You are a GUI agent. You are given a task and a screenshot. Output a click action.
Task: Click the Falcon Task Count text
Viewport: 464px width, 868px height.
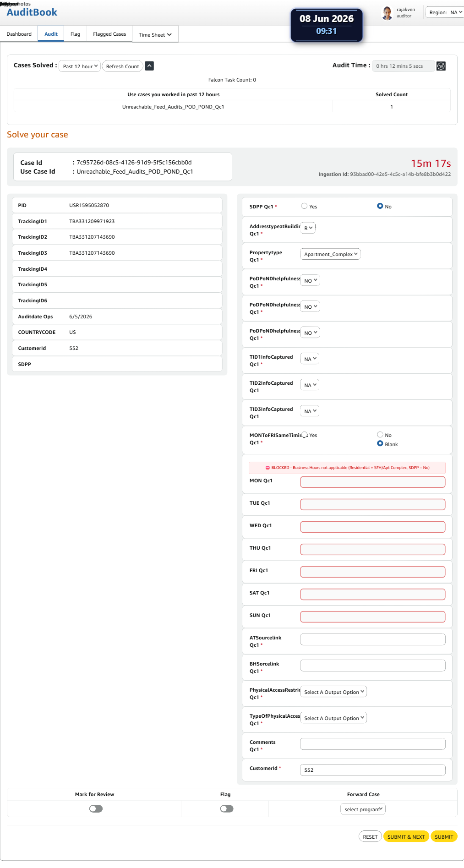pos(232,80)
